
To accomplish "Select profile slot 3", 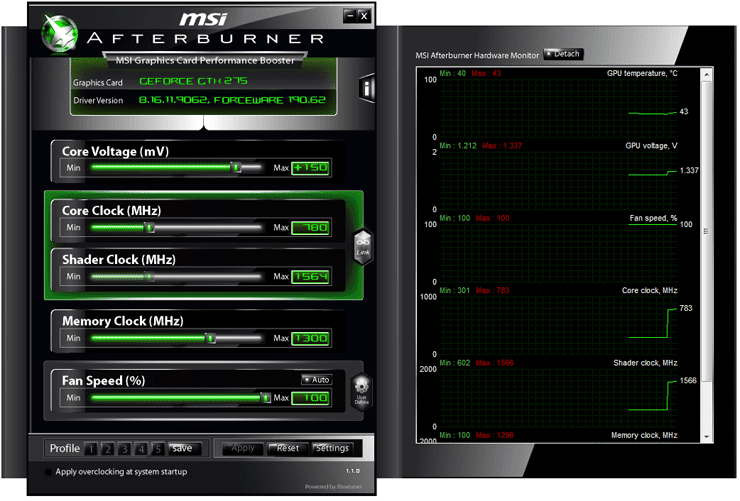I will point(125,448).
